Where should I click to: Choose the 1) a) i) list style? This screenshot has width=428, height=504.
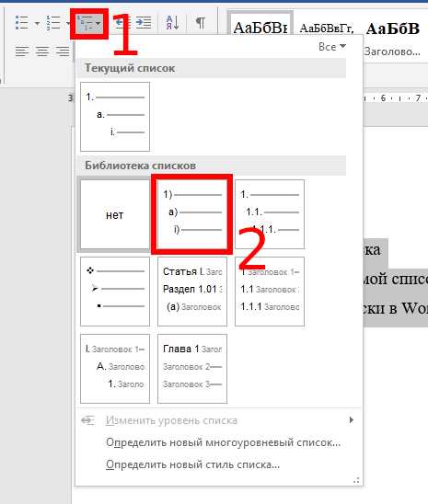pyautogui.click(x=192, y=214)
